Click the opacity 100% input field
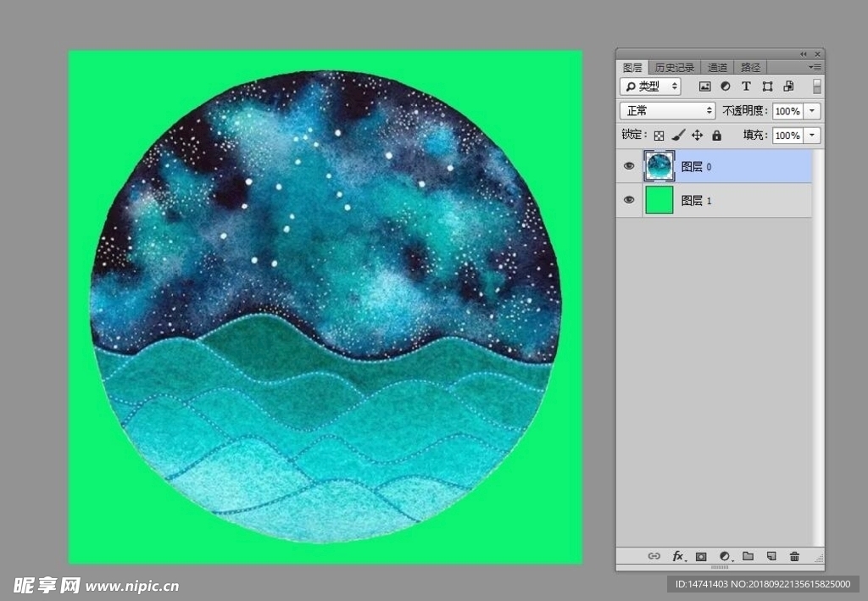The height and width of the screenshot is (601, 868). (x=787, y=111)
